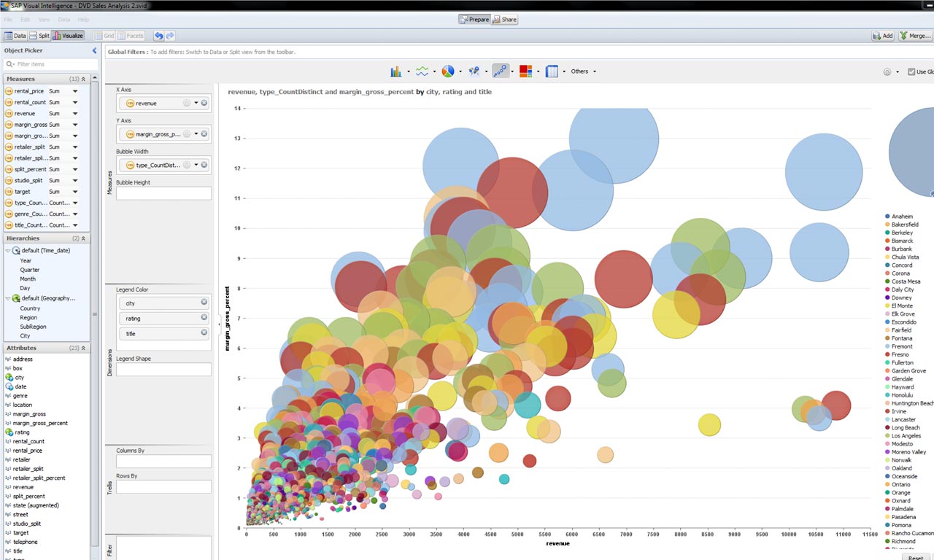Viewport: 934px width, 560px height.
Task: Collapse the default (Time_date) hierarchy
Action: (8, 251)
